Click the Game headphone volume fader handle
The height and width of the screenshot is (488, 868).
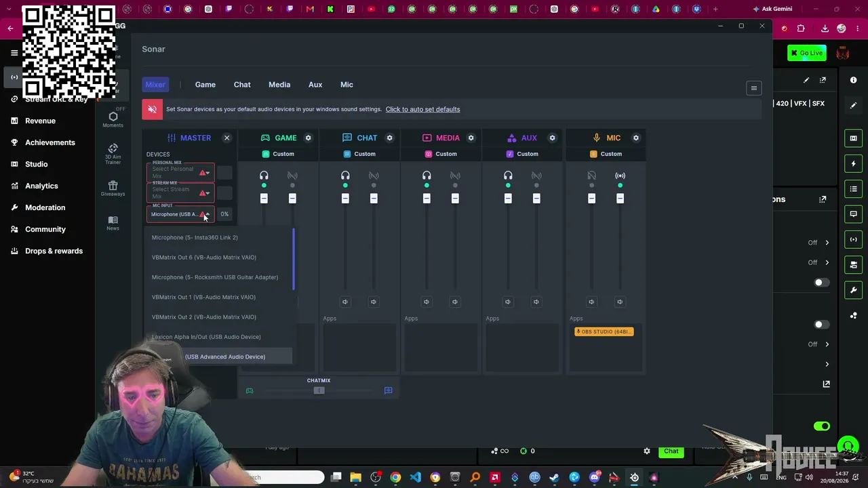pyautogui.click(x=264, y=198)
